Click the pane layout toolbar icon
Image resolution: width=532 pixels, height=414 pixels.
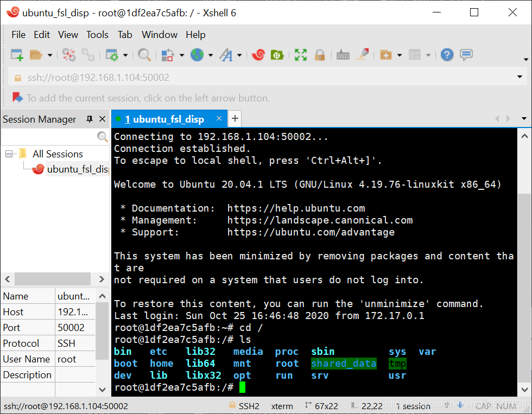click(415, 55)
